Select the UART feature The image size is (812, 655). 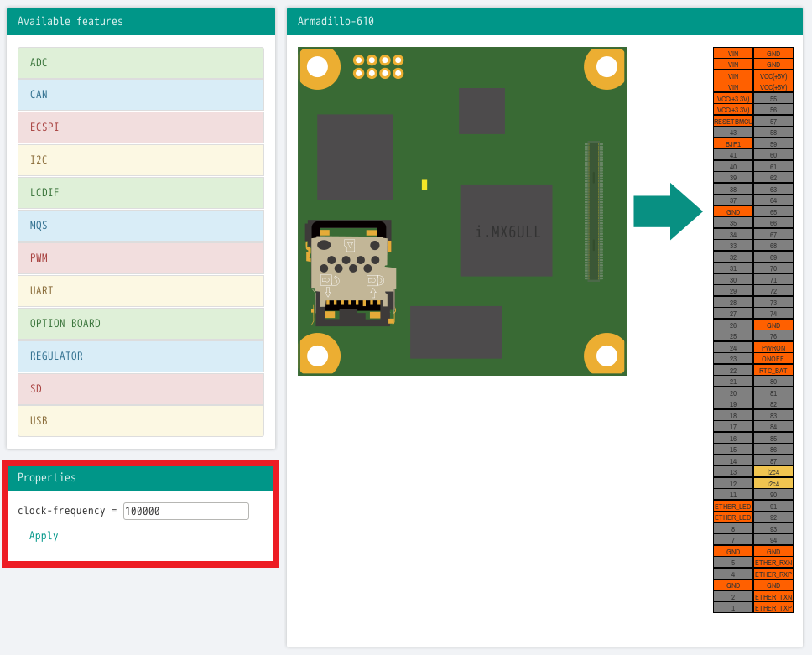[141, 291]
